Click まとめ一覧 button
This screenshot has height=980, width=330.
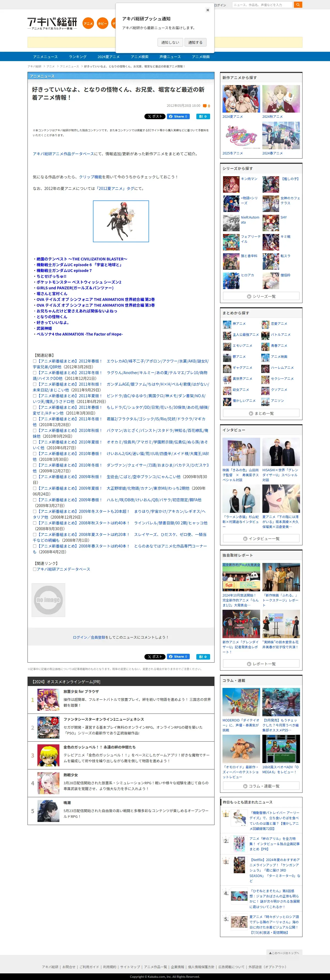(261, 413)
